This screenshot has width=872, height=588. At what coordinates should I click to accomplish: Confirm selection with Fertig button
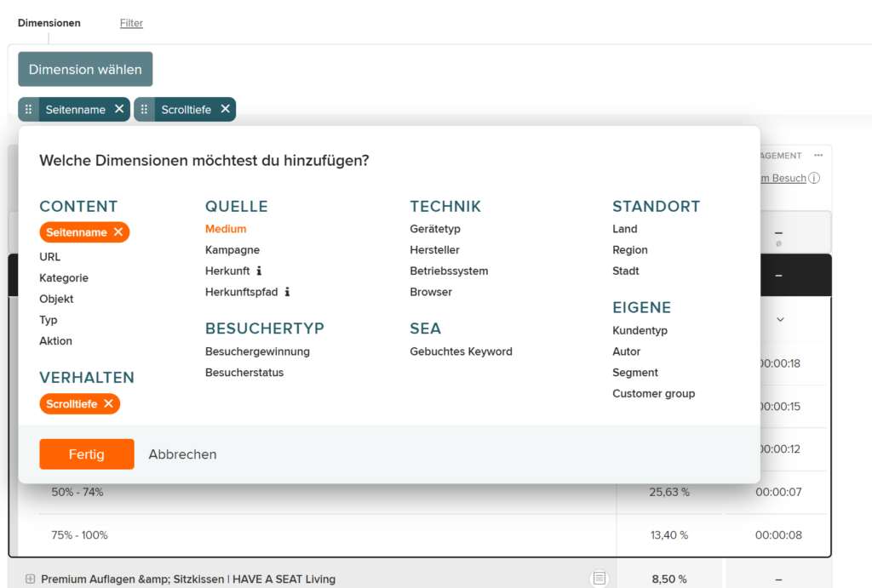[87, 454]
